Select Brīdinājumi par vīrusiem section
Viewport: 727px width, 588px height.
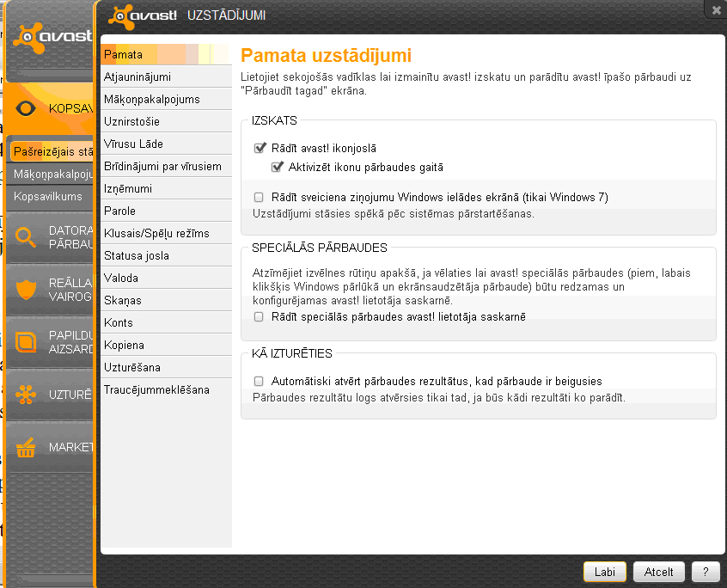166,166
